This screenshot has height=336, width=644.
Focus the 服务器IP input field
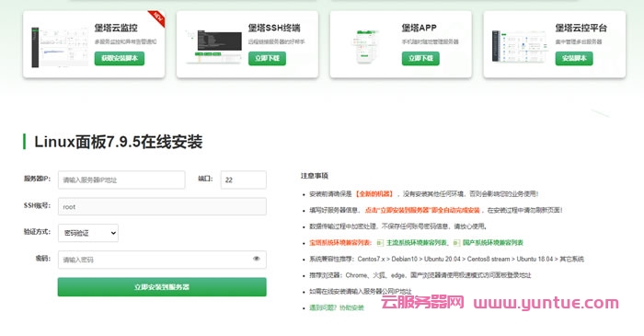coord(121,180)
